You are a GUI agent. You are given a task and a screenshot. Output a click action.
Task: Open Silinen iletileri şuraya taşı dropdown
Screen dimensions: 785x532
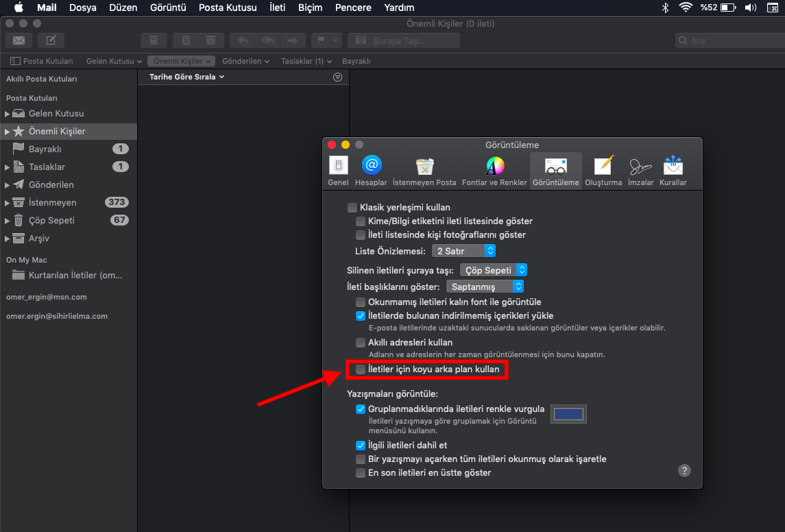tap(493, 270)
